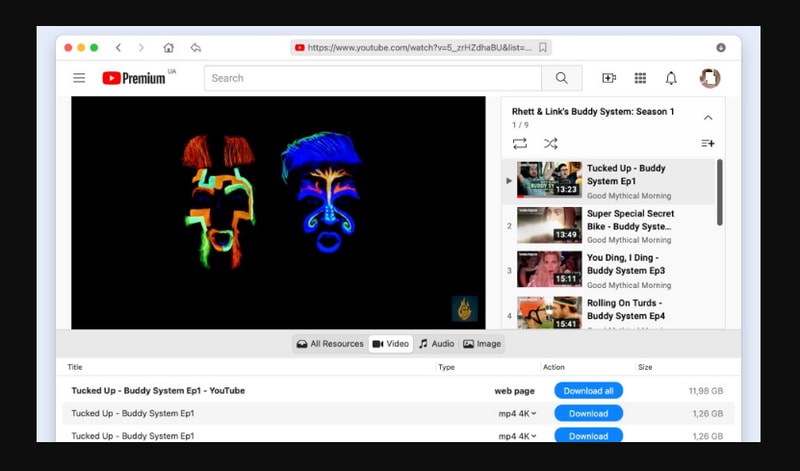The image size is (800, 471).
Task: Go back with the browser back arrow
Action: pos(118,47)
